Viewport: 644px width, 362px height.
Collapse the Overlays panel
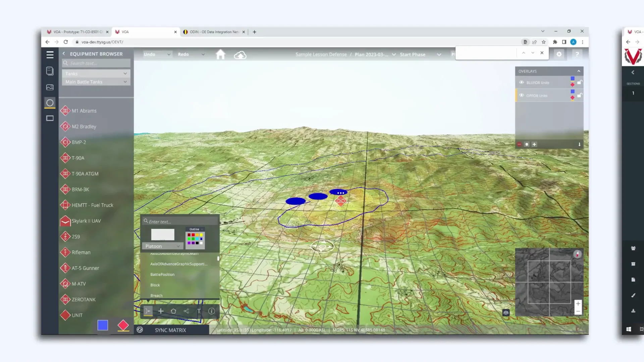(579, 71)
